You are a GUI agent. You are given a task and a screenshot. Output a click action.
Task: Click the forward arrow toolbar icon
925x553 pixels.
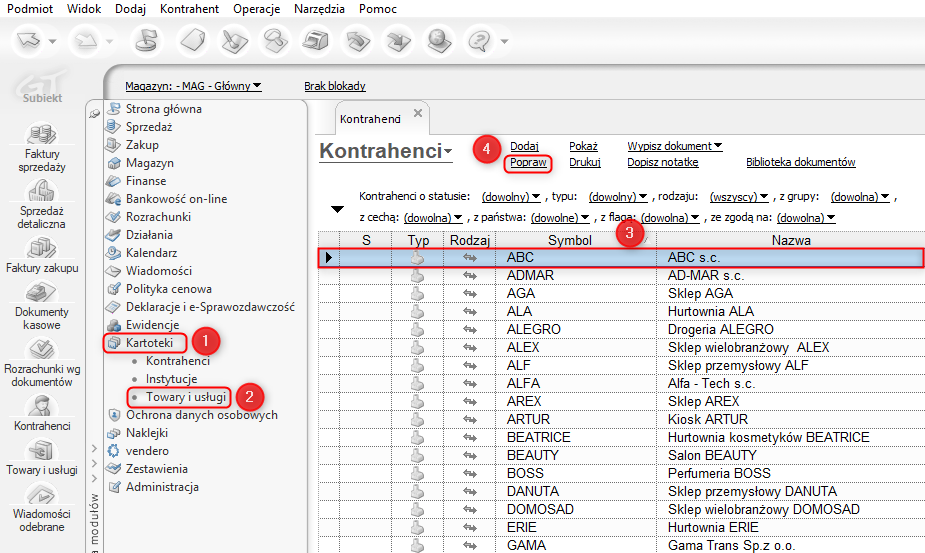[x=86, y=41]
